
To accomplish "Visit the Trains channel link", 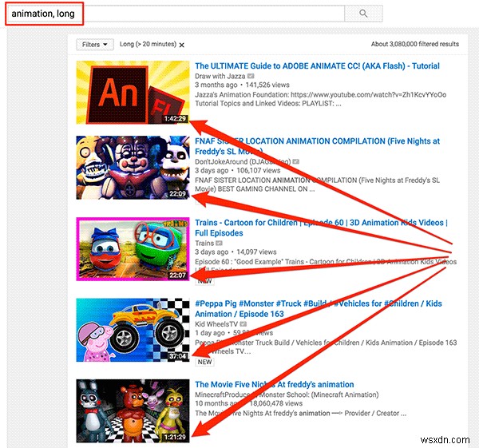I will 204,244.
